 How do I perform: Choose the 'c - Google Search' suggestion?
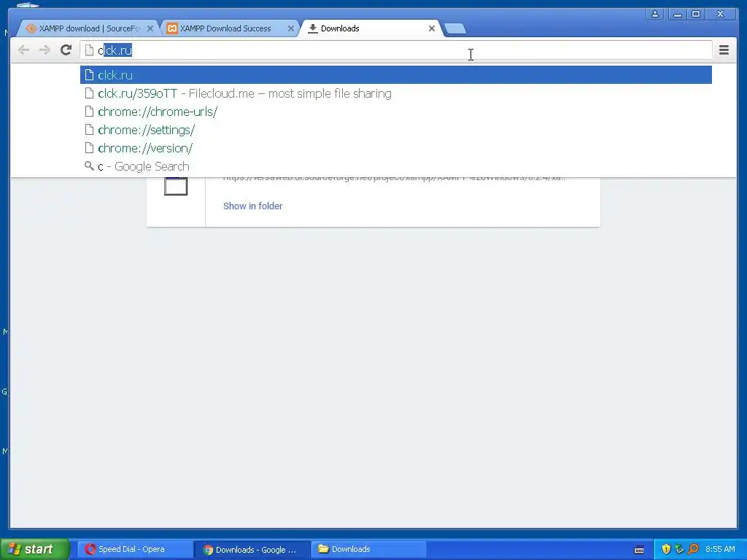(x=396, y=166)
